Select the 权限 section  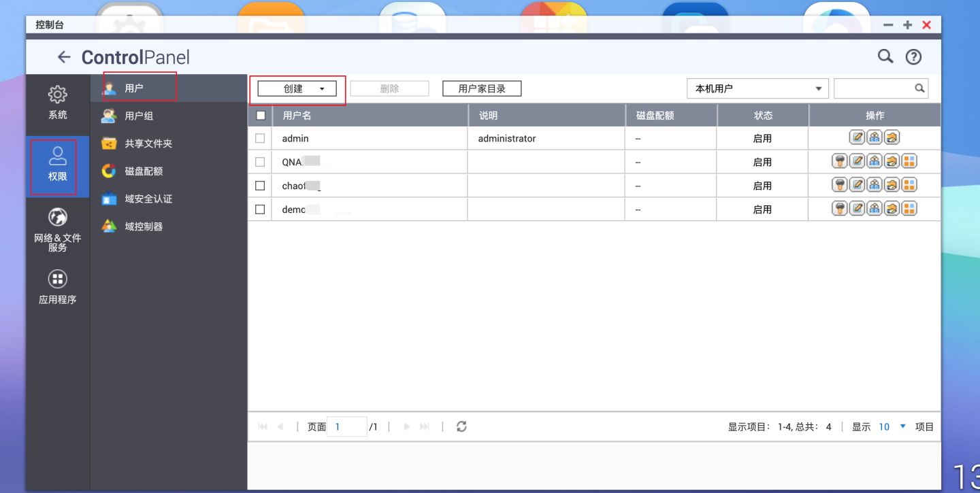coord(58,166)
